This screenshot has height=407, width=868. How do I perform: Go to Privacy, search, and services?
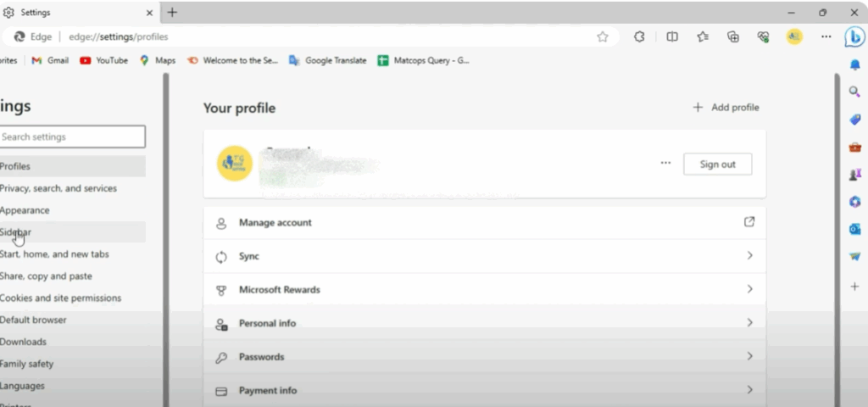58,188
